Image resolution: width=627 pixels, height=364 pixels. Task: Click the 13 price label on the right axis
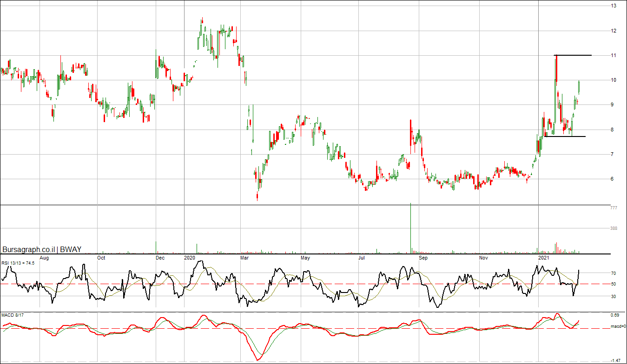pos(614,6)
